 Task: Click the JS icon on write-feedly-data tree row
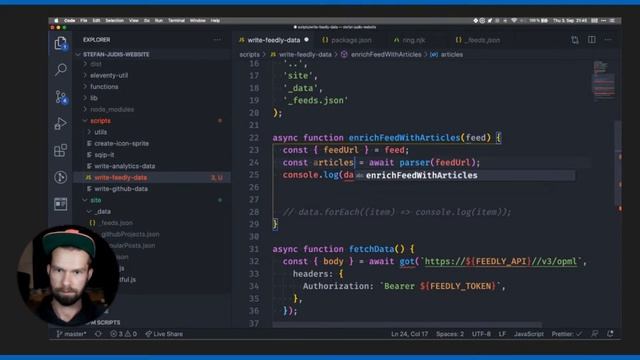click(88, 178)
